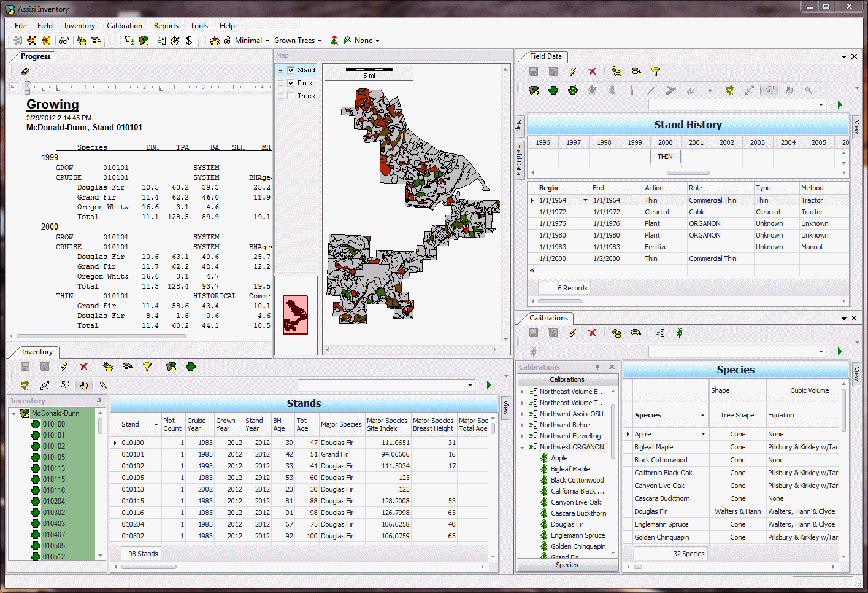Click the red eraser icon in Progress panel
The image size is (868, 593).
pyautogui.click(x=25, y=71)
